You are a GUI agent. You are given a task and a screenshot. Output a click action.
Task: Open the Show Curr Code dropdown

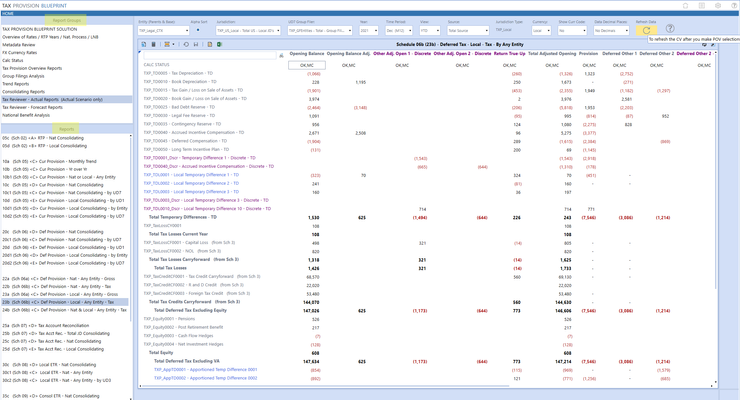pyautogui.click(x=572, y=30)
